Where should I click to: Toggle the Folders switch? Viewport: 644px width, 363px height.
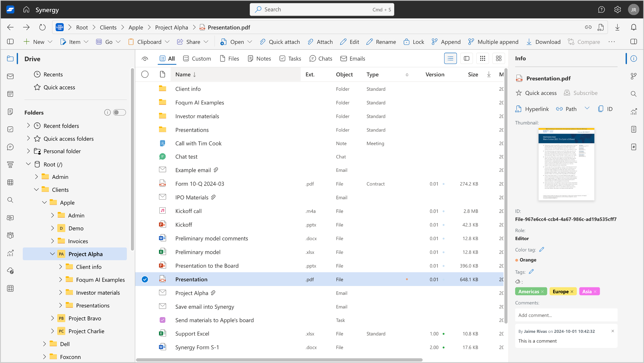[x=119, y=113]
